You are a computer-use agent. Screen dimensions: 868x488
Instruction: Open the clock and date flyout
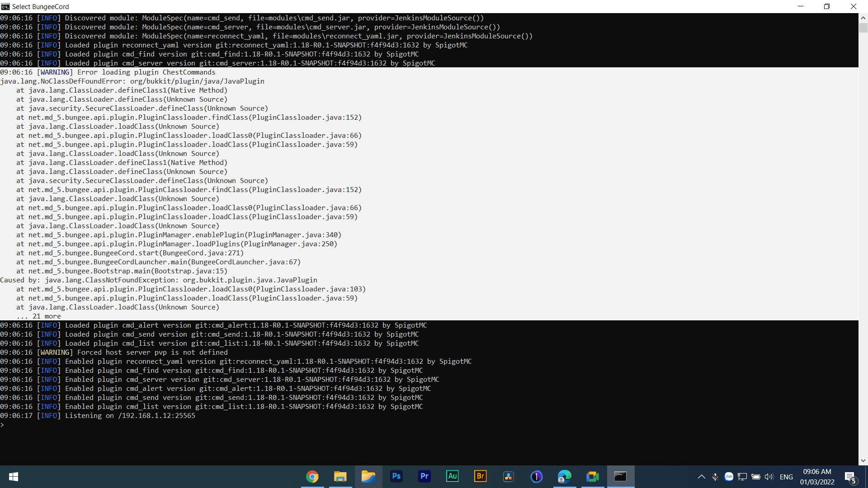[x=817, y=477]
